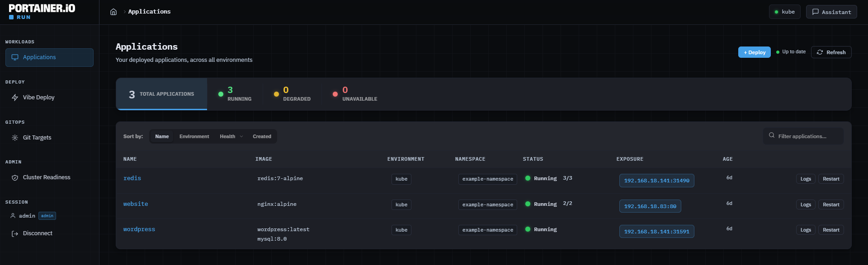Image resolution: width=868 pixels, height=265 pixels.
Task: Click the refresh arrows icon
Action: click(x=820, y=52)
